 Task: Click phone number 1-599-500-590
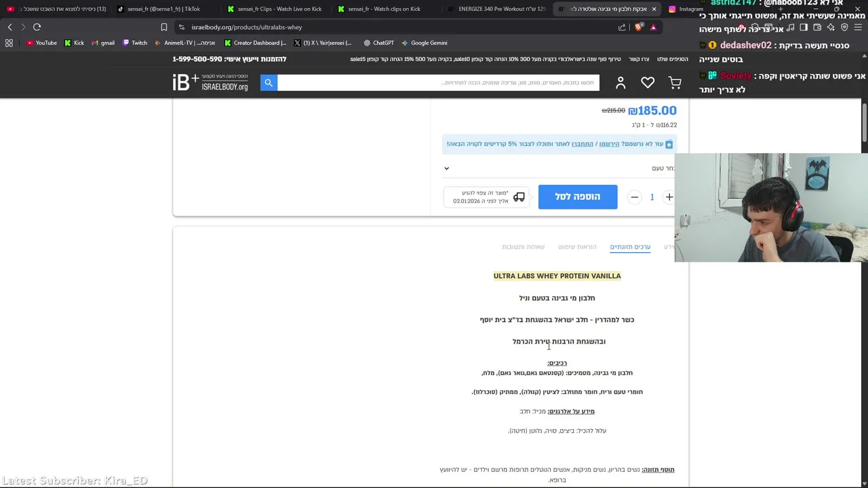[197, 59]
